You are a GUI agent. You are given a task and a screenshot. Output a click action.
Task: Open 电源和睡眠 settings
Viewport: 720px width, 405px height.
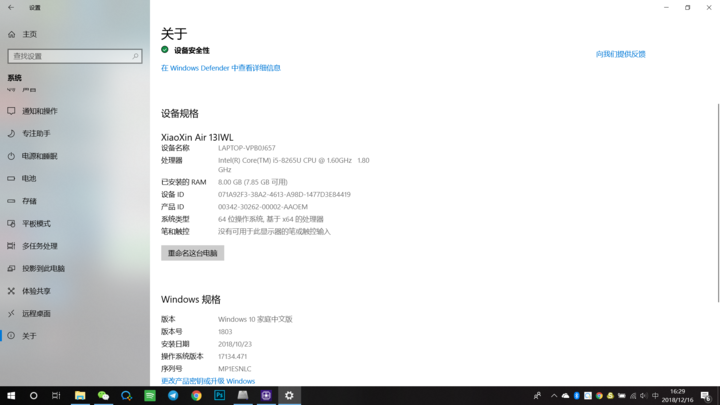pos(39,156)
